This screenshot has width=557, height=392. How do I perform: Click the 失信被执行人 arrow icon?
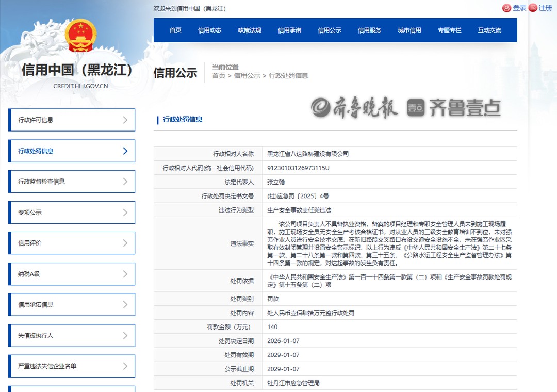tap(125, 336)
